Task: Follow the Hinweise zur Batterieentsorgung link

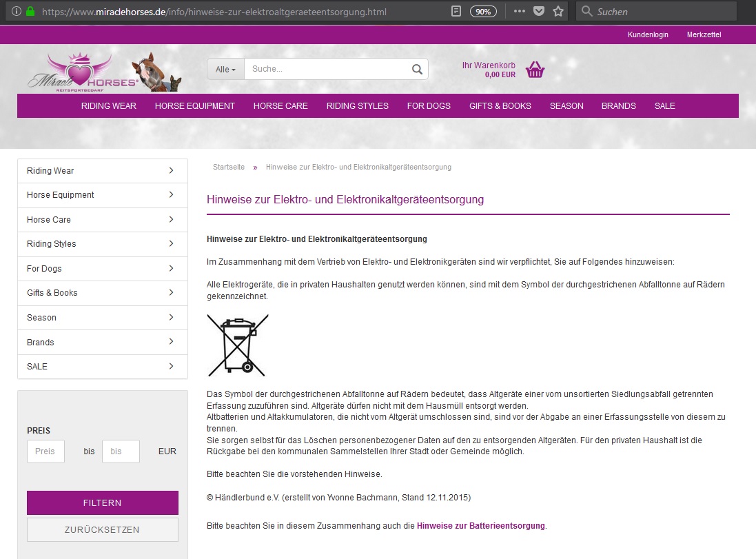Action: (480, 526)
